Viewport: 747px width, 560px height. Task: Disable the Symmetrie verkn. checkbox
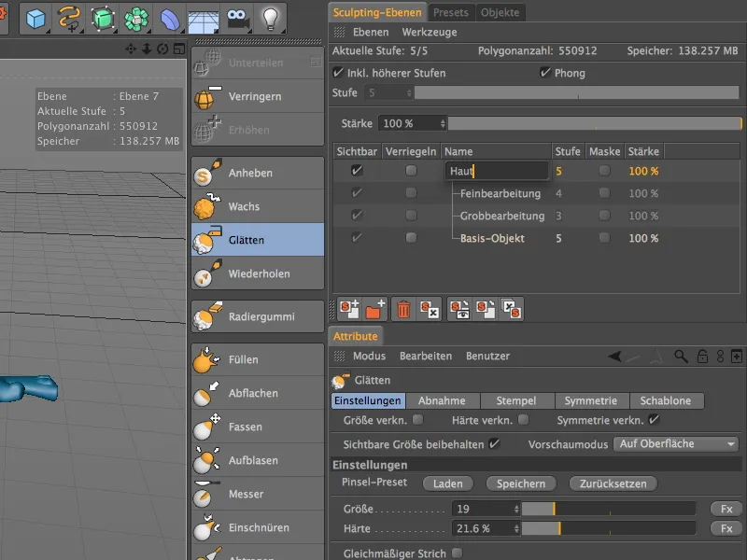point(655,419)
